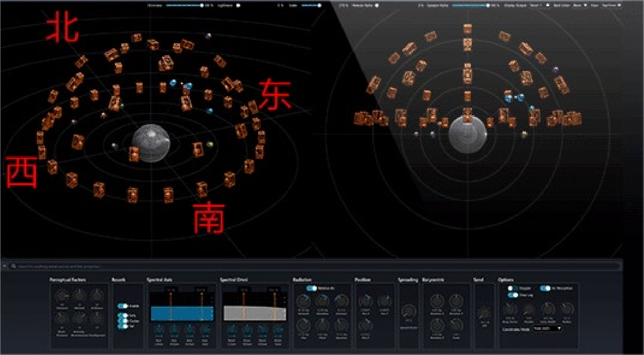The image size is (644, 355).
Task: Open the Display Output dropdown
Action: click(x=540, y=5)
